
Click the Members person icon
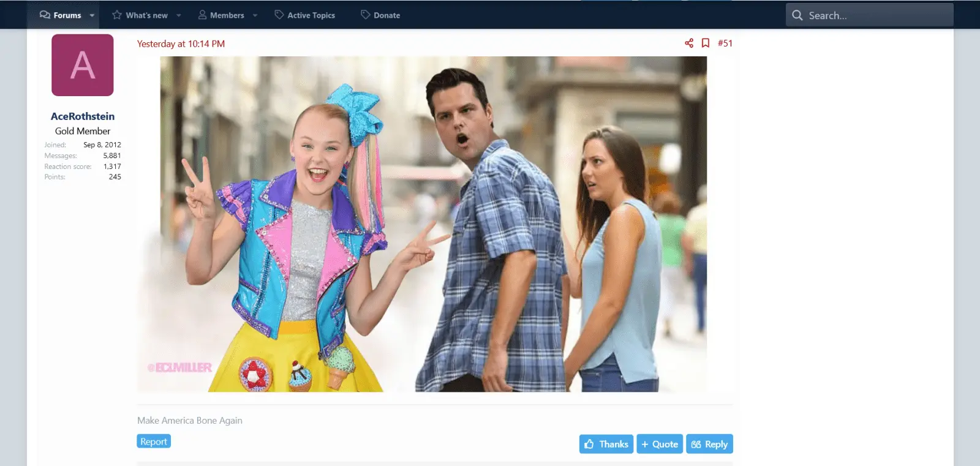[x=202, y=15]
